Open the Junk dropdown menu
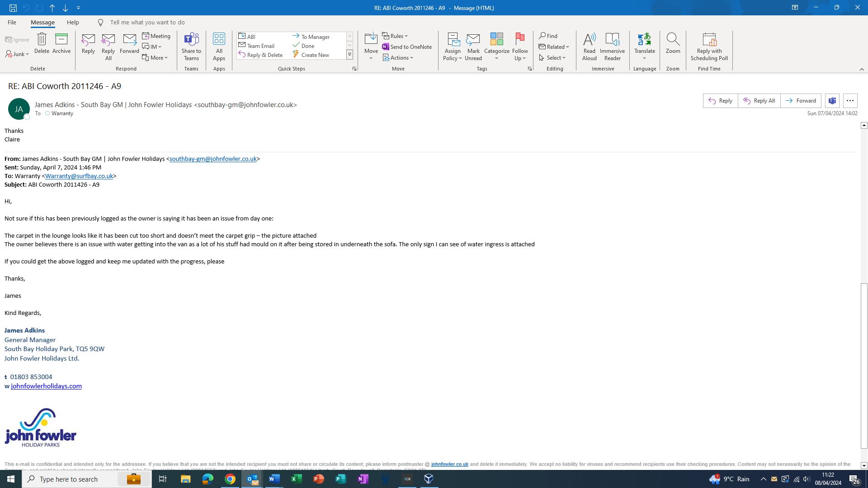 (18, 54)
